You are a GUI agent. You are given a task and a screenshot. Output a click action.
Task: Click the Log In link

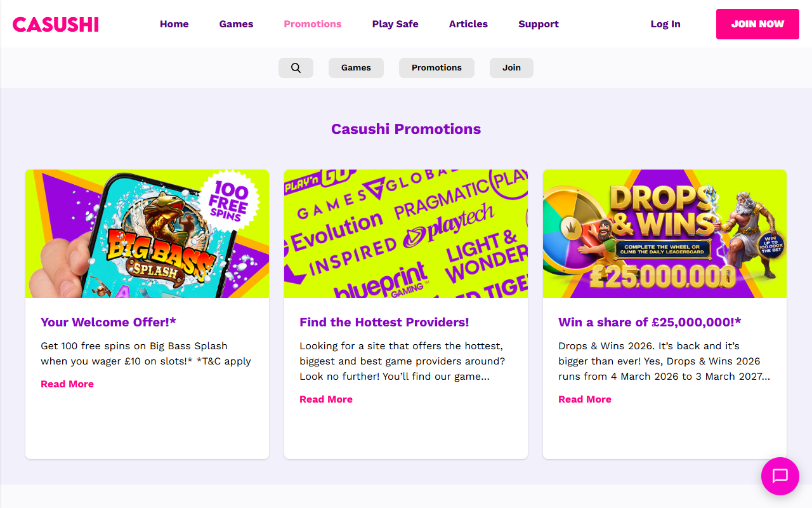665,23
